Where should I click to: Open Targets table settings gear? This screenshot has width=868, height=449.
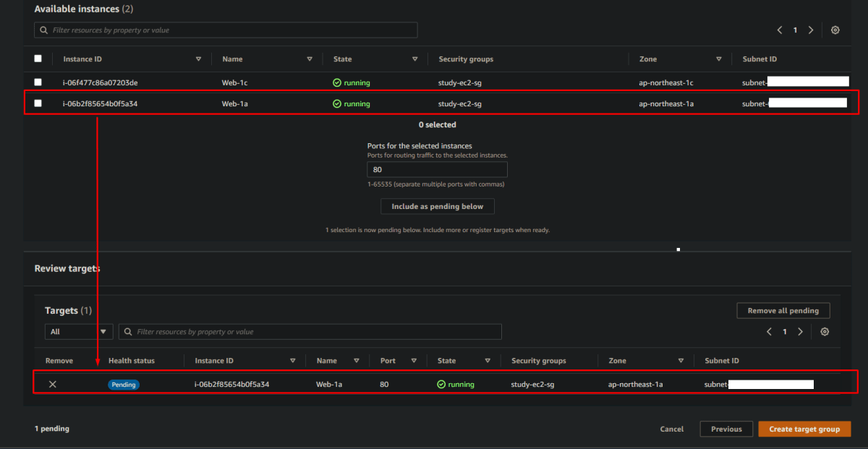[x=825, y=332]
